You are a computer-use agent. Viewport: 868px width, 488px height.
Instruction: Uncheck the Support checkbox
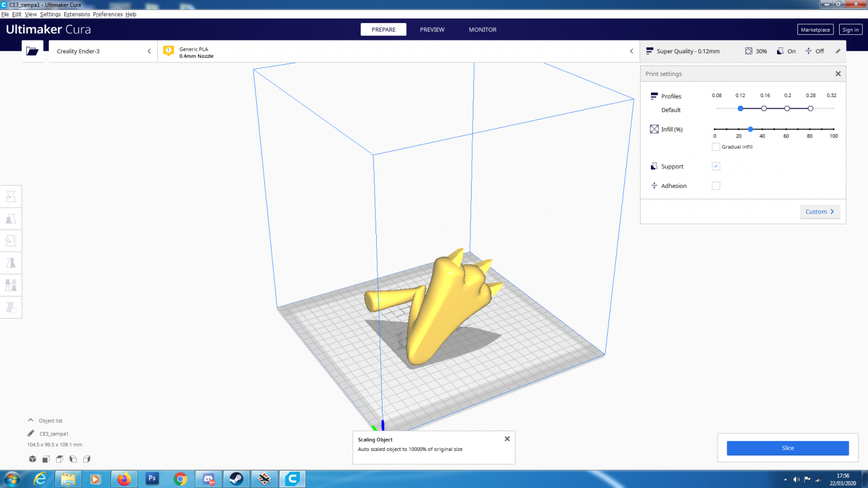716,166
